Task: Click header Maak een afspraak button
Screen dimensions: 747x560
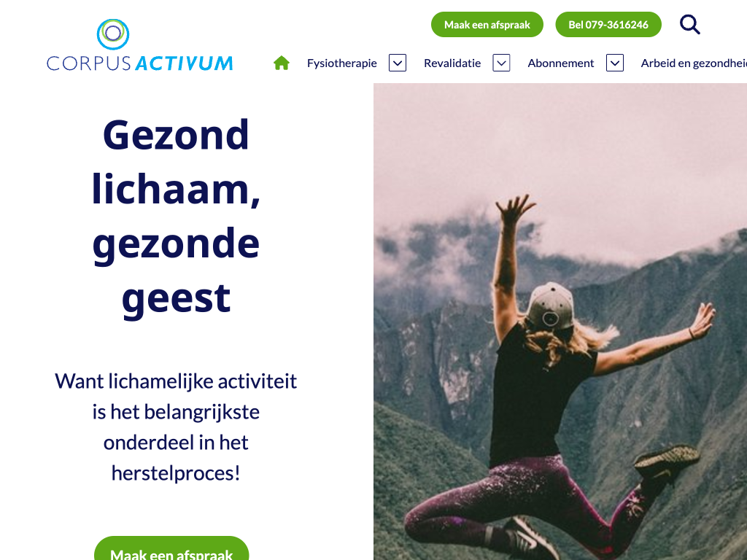Action: (x=487, y=25)
